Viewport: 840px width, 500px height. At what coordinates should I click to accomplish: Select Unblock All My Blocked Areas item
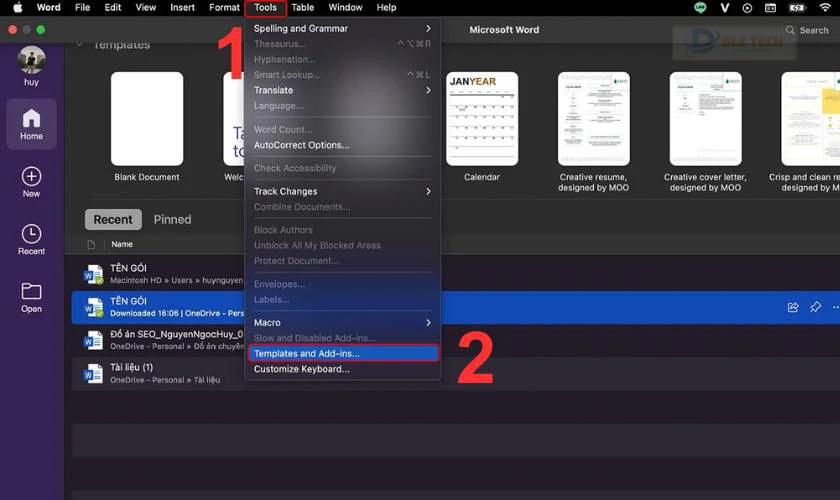(343, 245)
